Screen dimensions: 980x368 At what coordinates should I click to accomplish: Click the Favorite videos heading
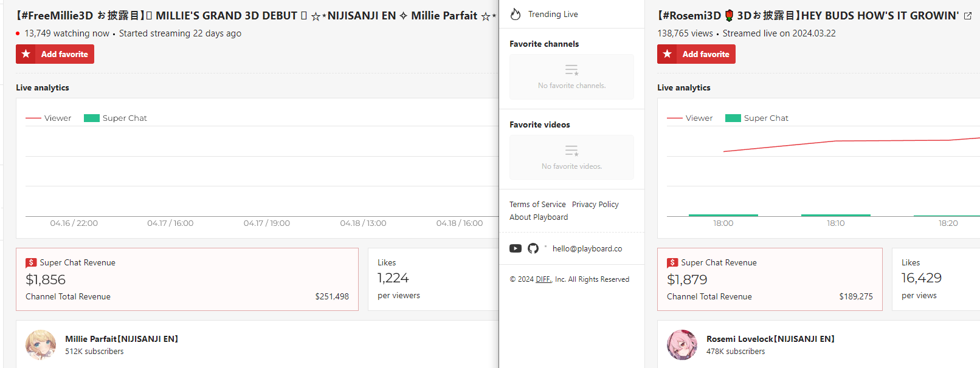tap(540, 124)
